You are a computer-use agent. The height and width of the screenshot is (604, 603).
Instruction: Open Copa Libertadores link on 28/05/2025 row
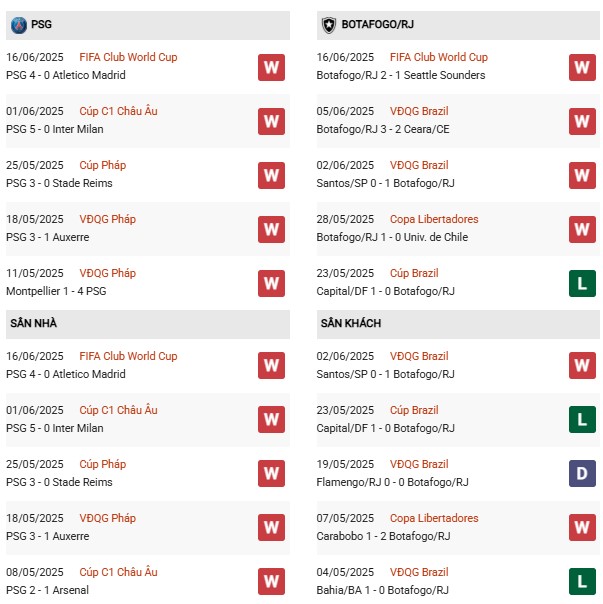tap(434, 219)
